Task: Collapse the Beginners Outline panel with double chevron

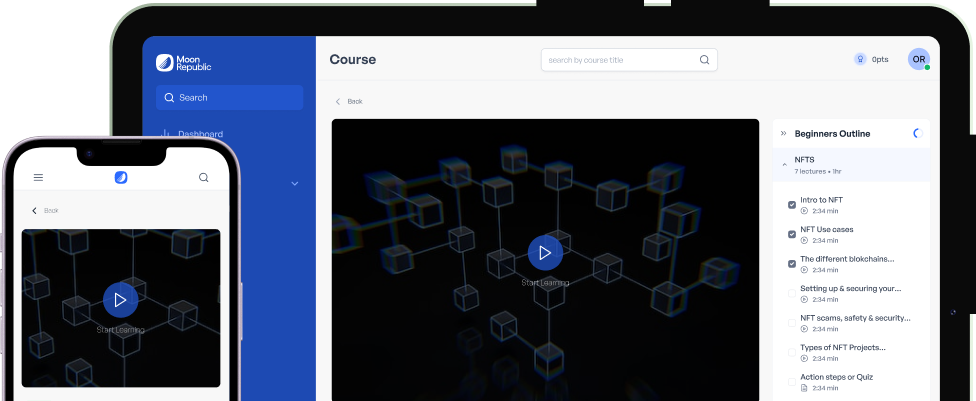Action: click(x=784, y=133)
